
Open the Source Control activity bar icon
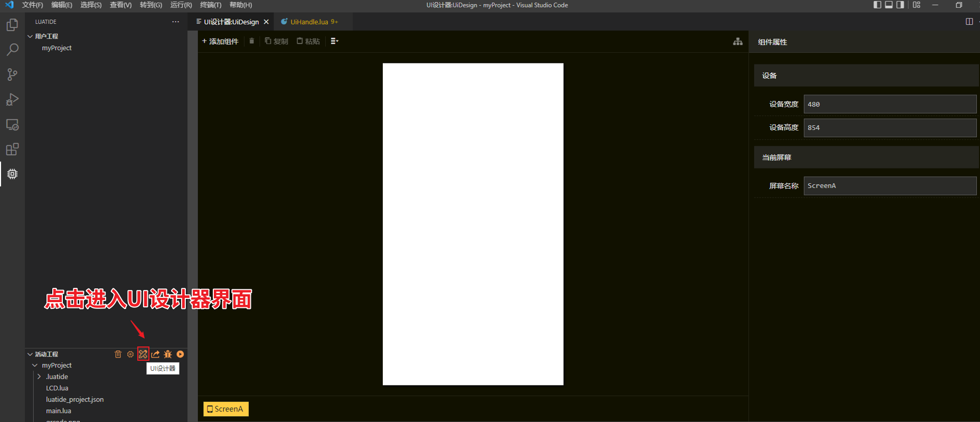[x=12, y=74]
